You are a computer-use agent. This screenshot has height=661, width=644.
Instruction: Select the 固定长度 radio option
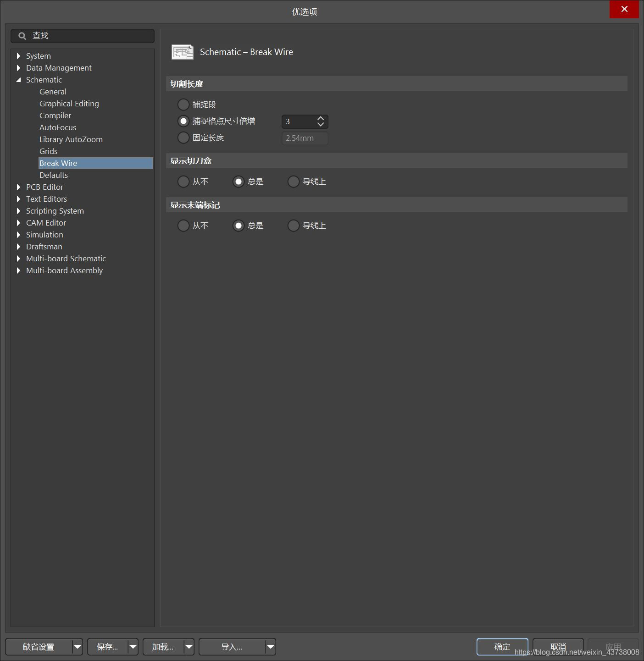pos(183,138)
